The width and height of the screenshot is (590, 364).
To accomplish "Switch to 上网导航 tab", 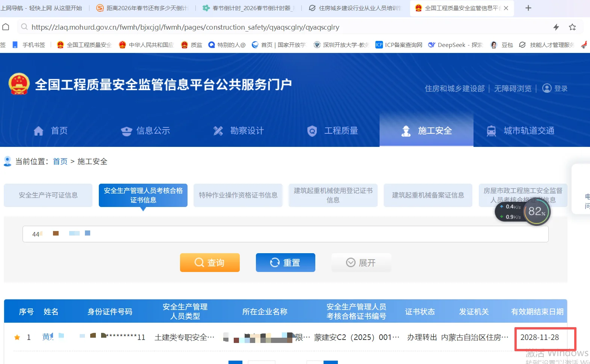I will [x=41, y=8].
